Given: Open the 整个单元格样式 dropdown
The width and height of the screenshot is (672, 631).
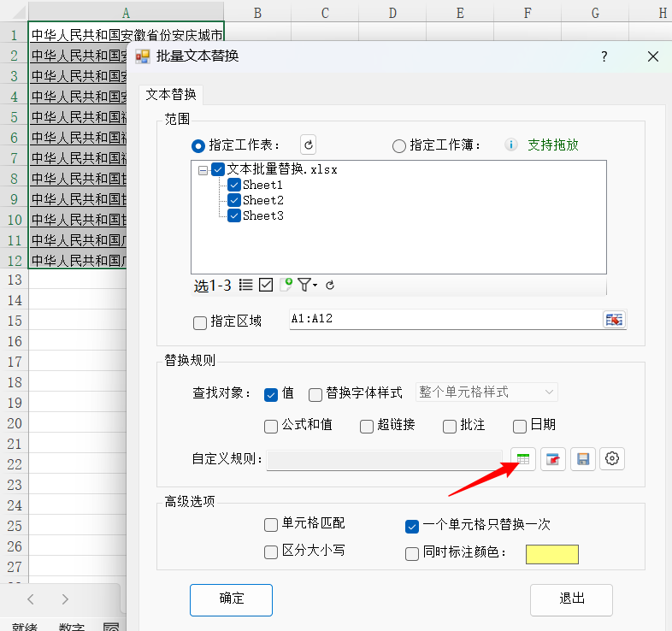Looking at the screenshot, I should pos(486,392).
